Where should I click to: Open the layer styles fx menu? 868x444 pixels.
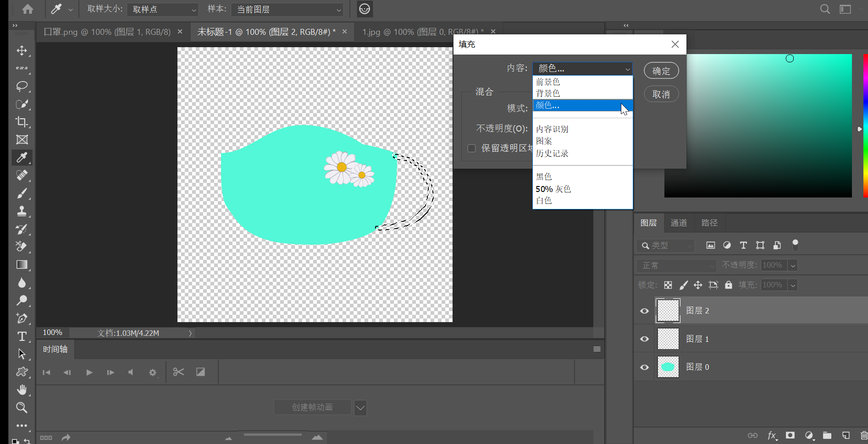(x=772, y=435)
